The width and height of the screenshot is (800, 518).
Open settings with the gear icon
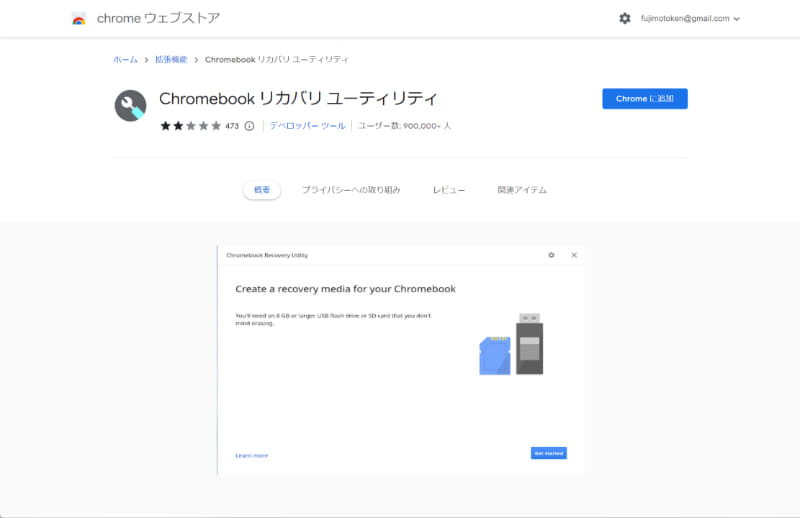(624, 18)
